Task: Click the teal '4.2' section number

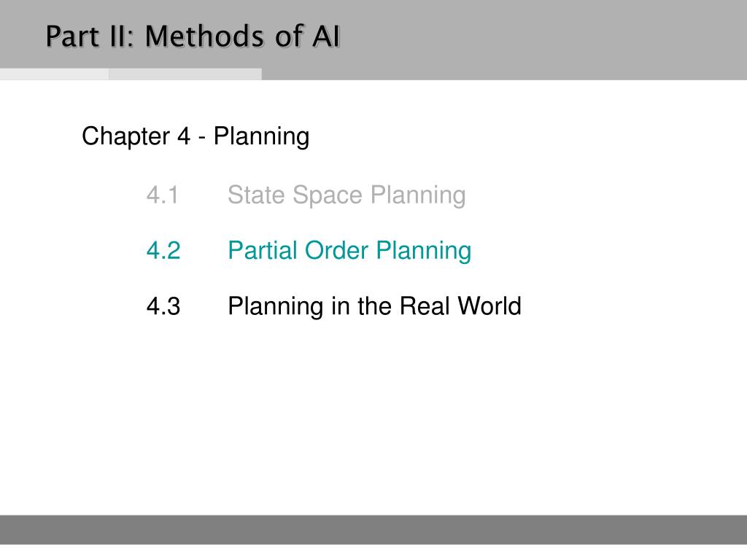Action: pos(163,251)
